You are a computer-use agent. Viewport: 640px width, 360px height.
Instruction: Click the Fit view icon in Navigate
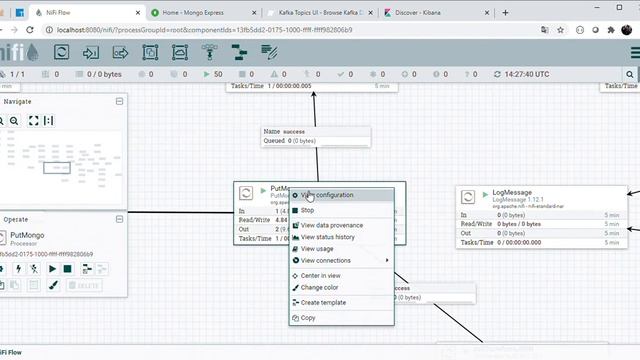[x=33, y=121]
